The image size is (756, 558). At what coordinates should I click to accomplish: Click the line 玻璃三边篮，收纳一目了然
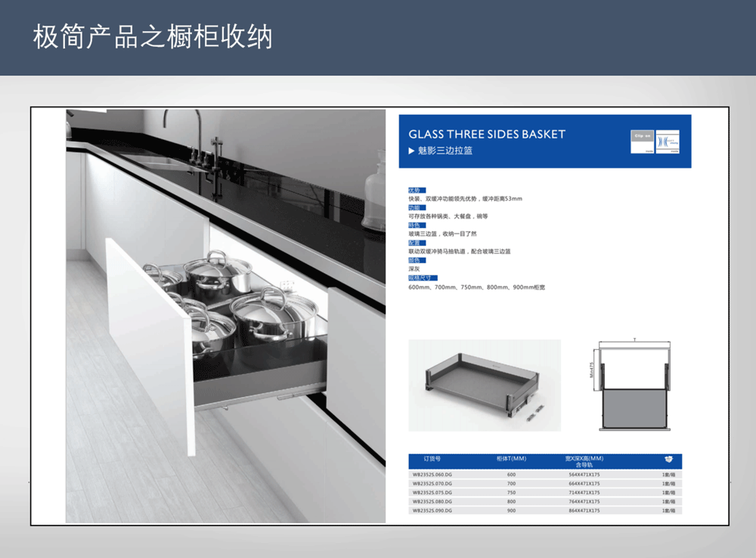pos(442,234)
